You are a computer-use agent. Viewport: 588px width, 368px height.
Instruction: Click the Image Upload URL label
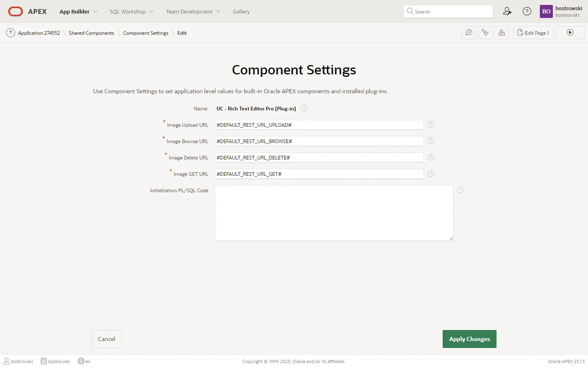[187, 125]
